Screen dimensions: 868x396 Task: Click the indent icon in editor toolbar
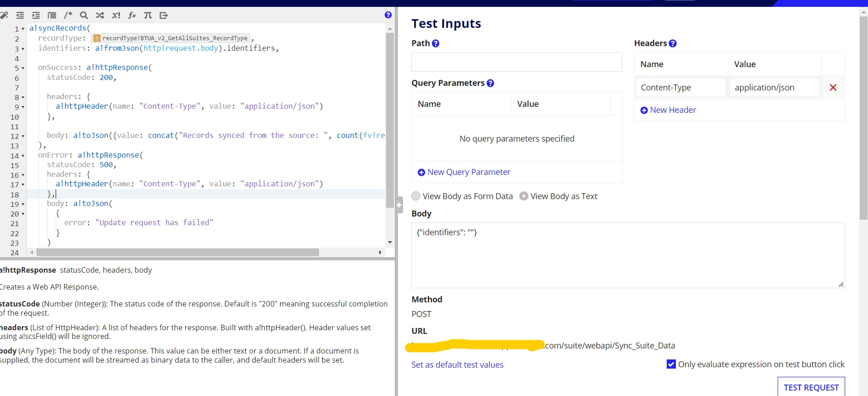pos(36,16)
